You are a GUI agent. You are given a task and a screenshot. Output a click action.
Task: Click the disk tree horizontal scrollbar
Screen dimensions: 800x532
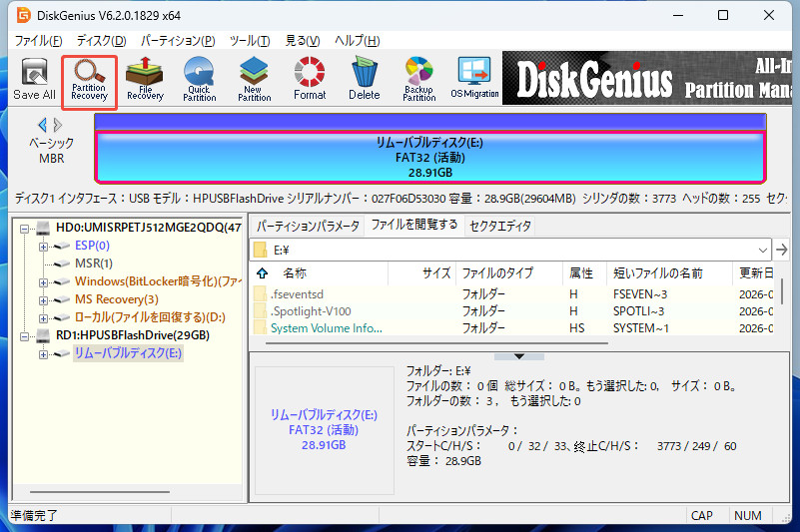(x=100, y=492)
